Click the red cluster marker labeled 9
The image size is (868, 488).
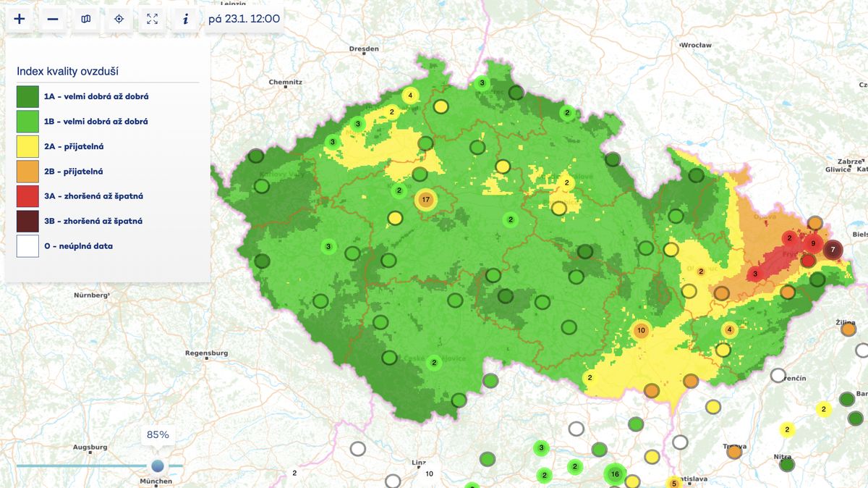pyautogui.click(x=814, y=243)
